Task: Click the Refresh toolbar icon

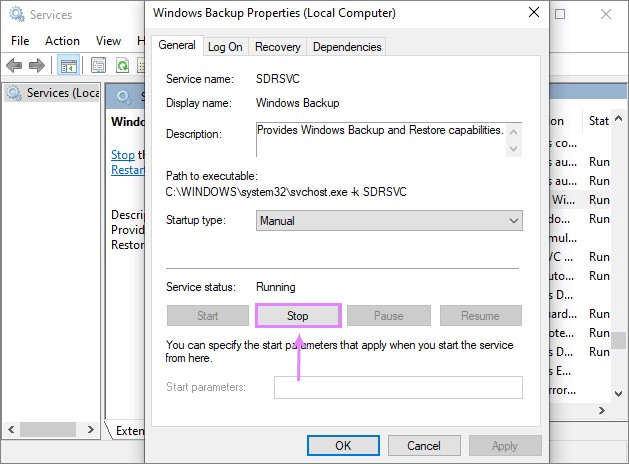Action: click(x=122, y=66)
